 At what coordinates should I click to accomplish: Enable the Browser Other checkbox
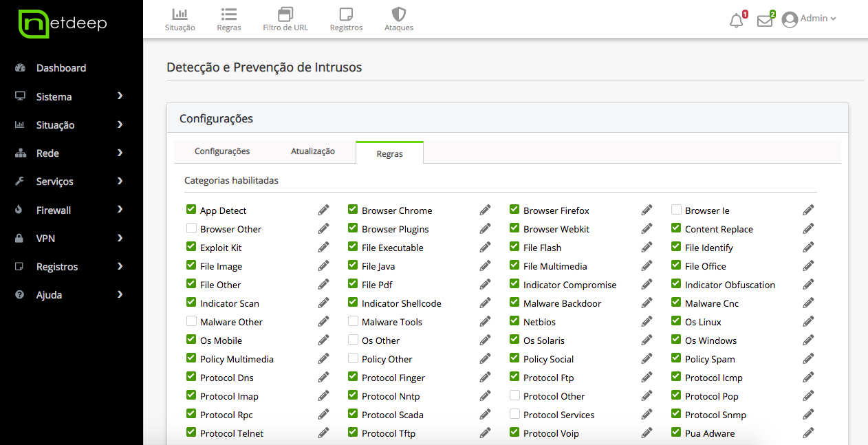pyautogui.click(x=191, y=228)
